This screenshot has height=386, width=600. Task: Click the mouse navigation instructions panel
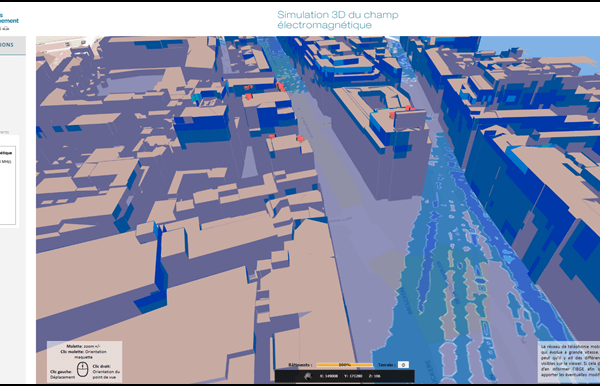point(85,362)
